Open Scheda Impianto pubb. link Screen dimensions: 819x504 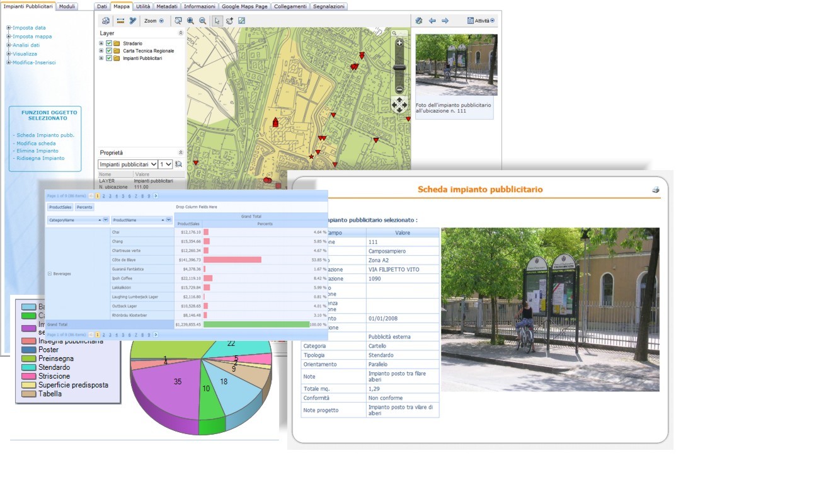pyautogui.click(x=45, y=135)
